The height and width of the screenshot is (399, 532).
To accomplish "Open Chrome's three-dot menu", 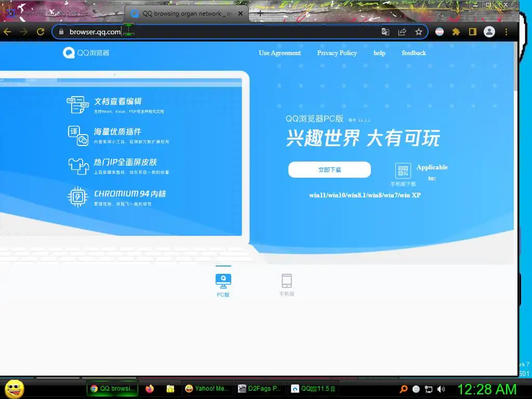I will (506, 32).
